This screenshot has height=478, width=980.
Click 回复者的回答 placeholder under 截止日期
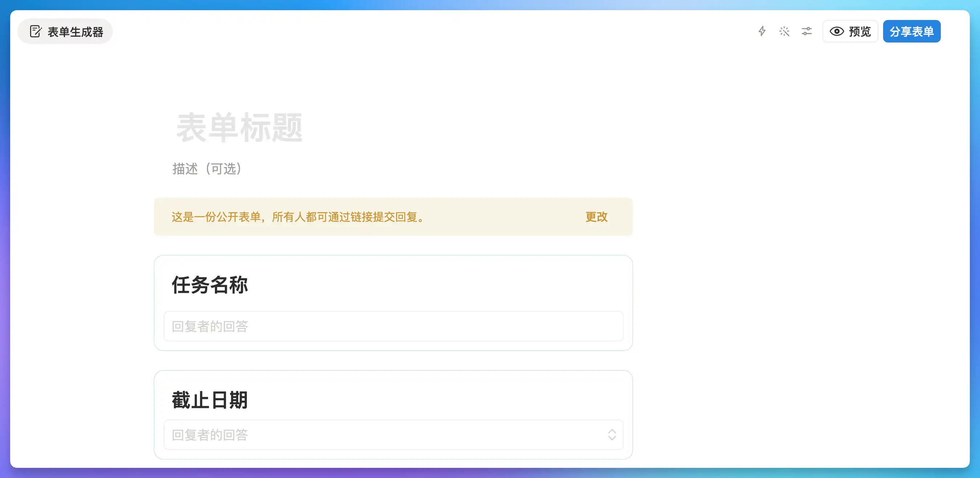(210, 435)
